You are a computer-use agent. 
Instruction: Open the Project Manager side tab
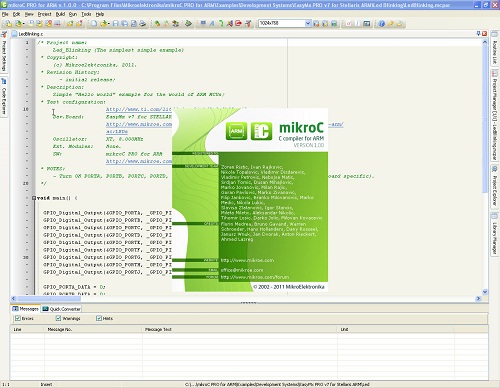tap(495, 116)
